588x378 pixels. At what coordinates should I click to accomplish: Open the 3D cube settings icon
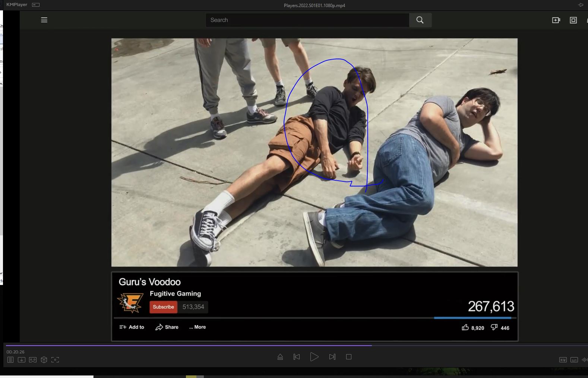pos(44,360)
